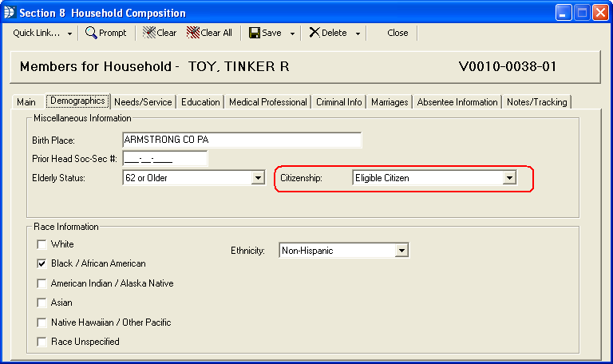Click the household name TOY, TINKER R
The height and width of the screenshot is (364, 613).
tap(239, 66)
